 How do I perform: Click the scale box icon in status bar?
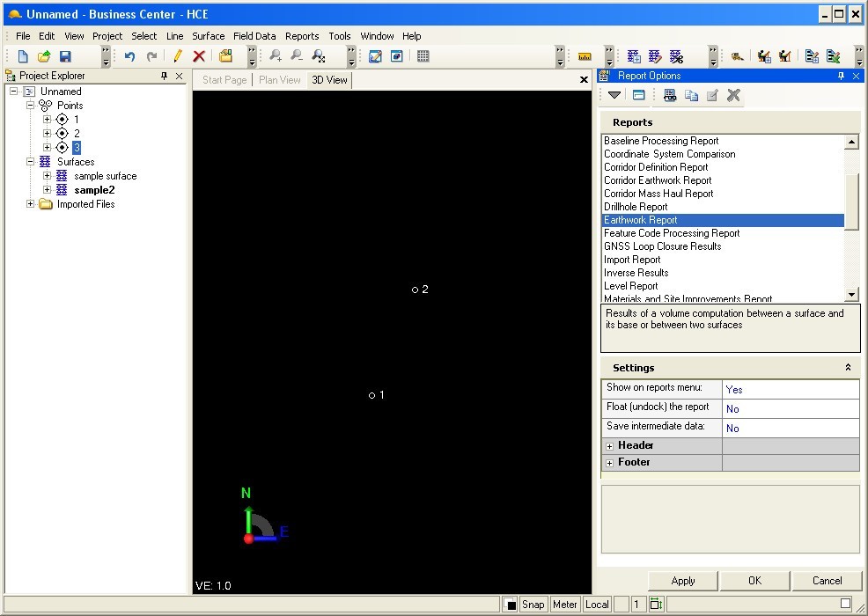coord(656,604)
